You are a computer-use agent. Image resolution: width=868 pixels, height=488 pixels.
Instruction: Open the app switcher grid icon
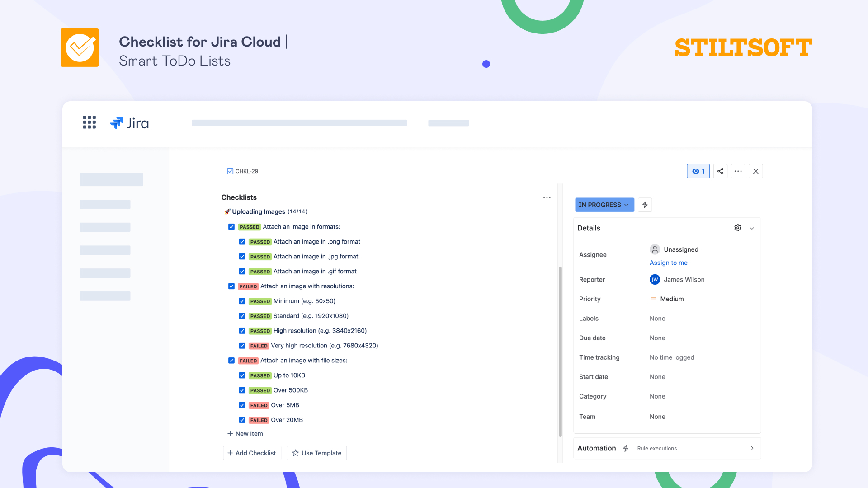89,122
